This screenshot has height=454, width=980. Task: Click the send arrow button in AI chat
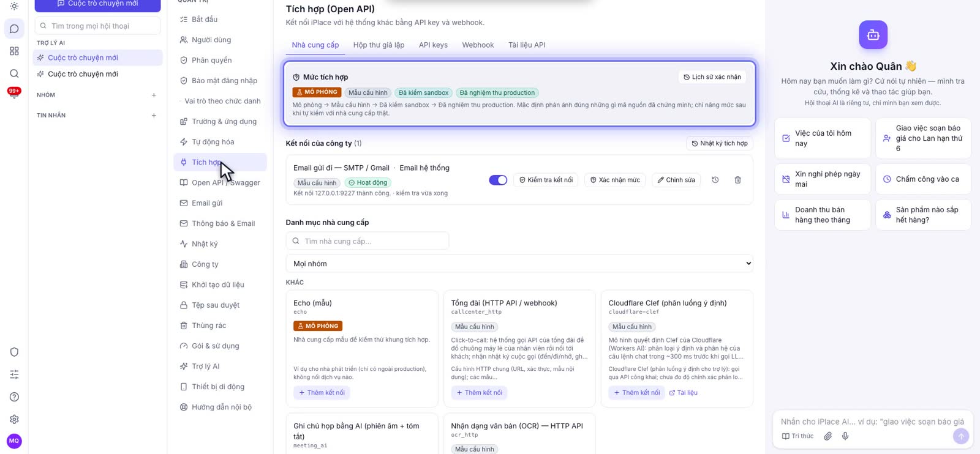click(961, 436)
